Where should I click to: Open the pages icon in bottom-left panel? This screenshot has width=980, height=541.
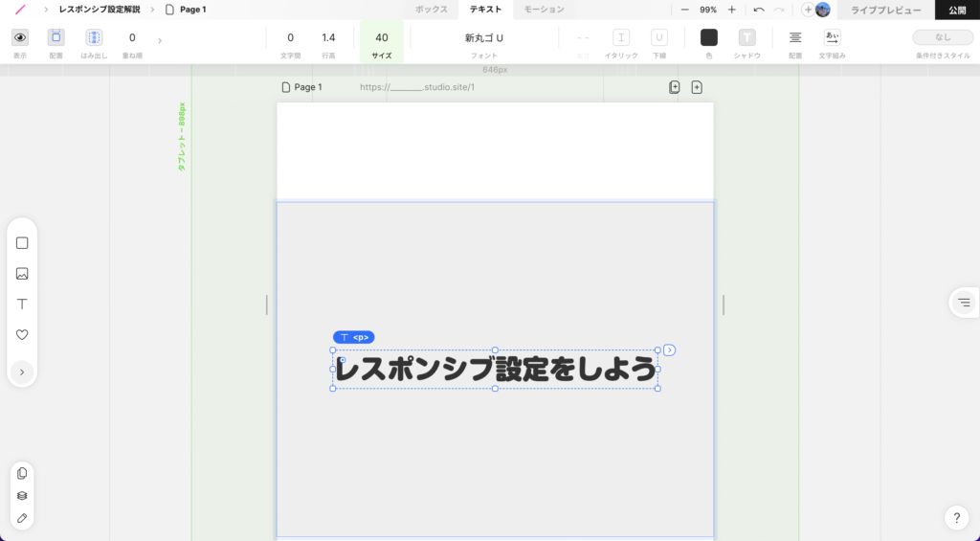[x=22, y=473]
